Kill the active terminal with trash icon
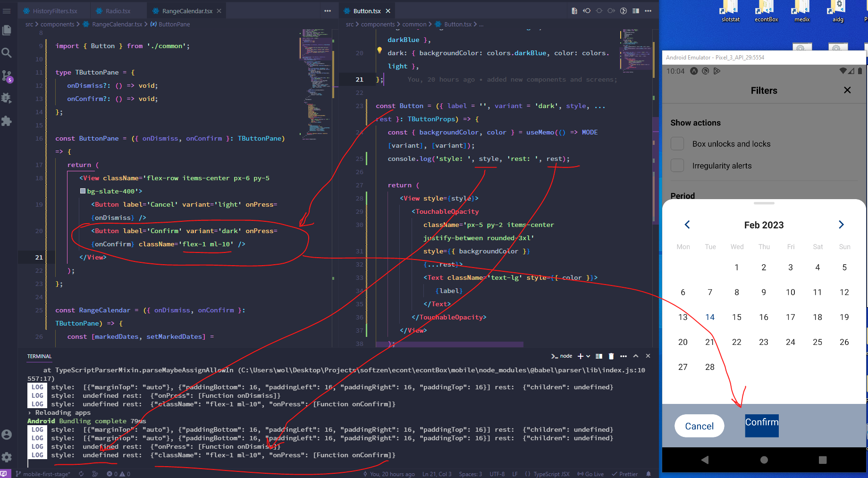Viewport: 868px width, 478px height. pos(611,356)
